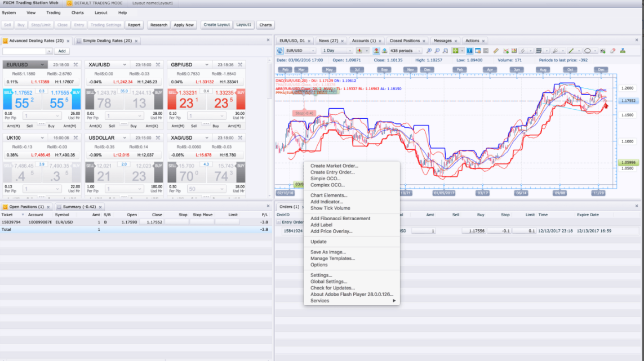
Task: Remove the XAU/USD rate tile
Action: click(x=158, y=64)
